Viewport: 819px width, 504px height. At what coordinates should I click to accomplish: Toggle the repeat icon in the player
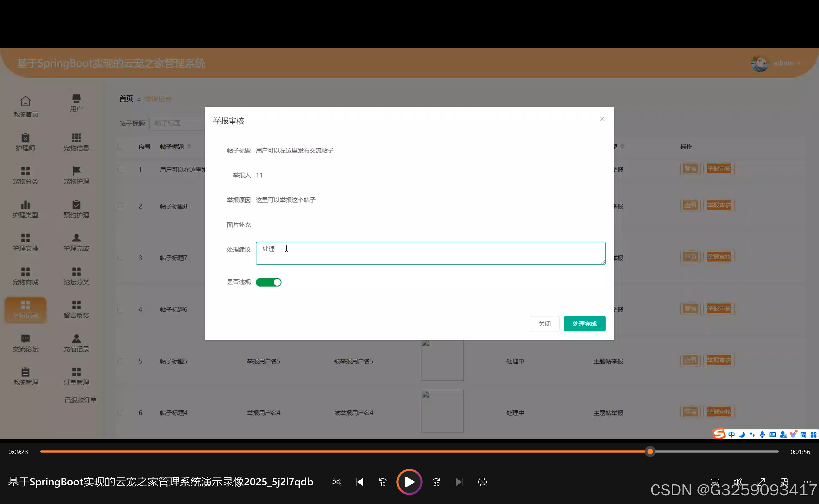[482, 482]
